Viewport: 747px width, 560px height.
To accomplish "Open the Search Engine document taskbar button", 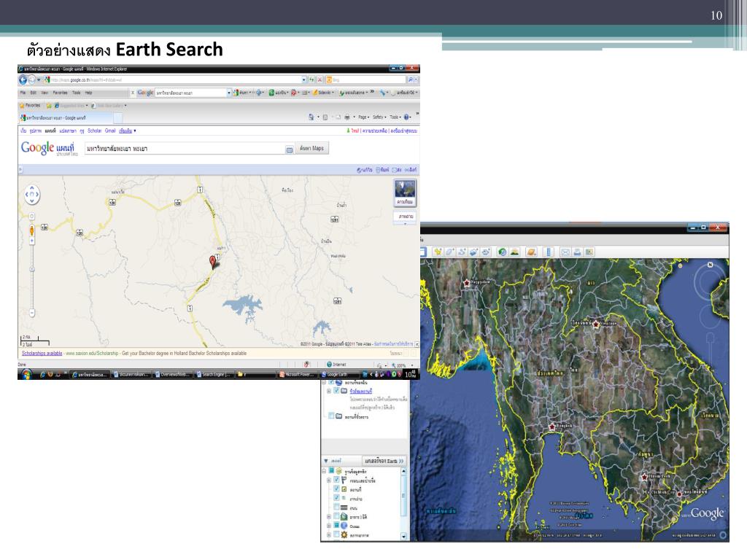I will click(214, 375).
